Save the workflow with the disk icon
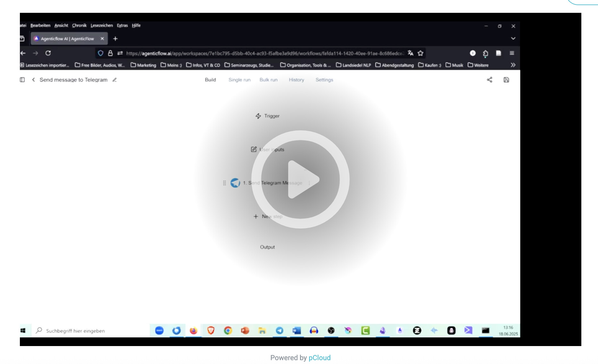This screenshot has width=598, height=364. [506, 80]
